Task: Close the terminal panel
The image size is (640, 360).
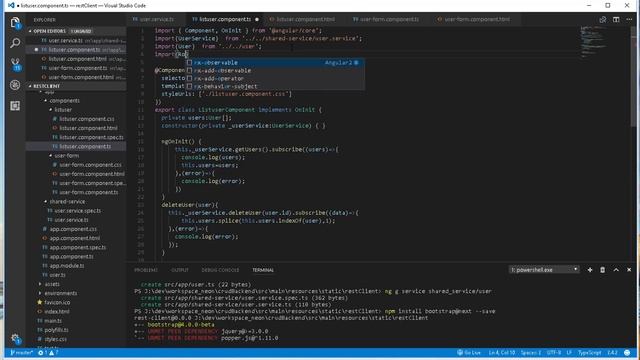Action: pos(629,270)
